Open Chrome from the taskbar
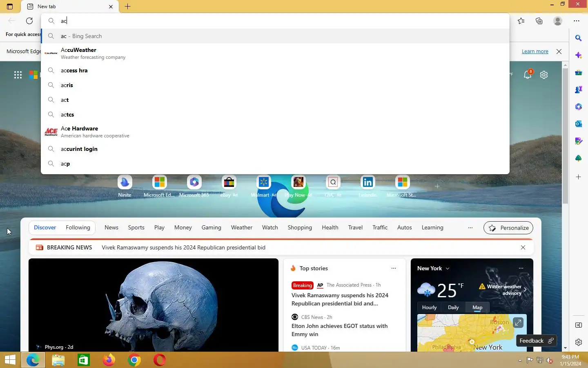Screen dimensions: 588x368 pos(134,360)
